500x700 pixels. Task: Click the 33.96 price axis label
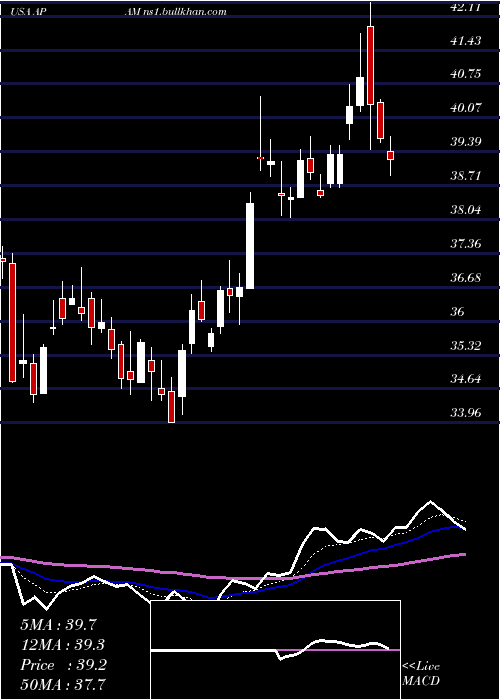pyautogui.click(x=465, y=413)
